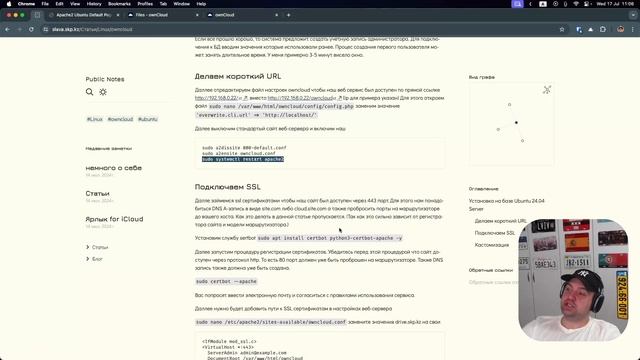The height and width of the screenshot is (360, 640).
Task: Close the ownCloud tab
Action: pos(276,15)
